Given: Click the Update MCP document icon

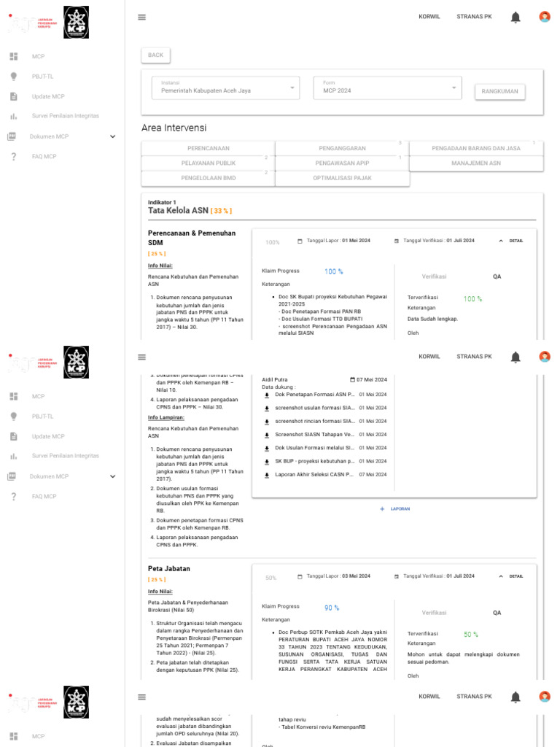Looking at the screenshot, I should [13, 96].
